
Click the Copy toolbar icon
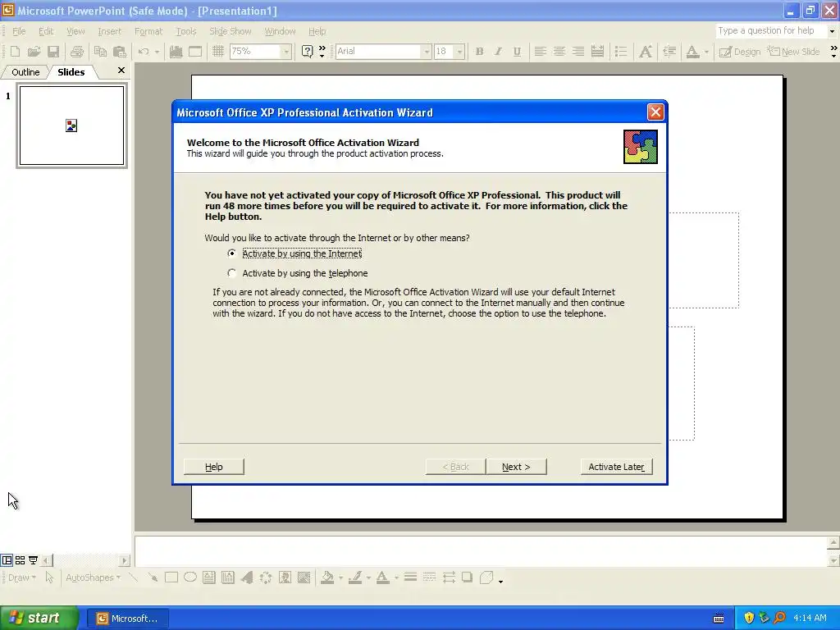(x=100, y=52)
